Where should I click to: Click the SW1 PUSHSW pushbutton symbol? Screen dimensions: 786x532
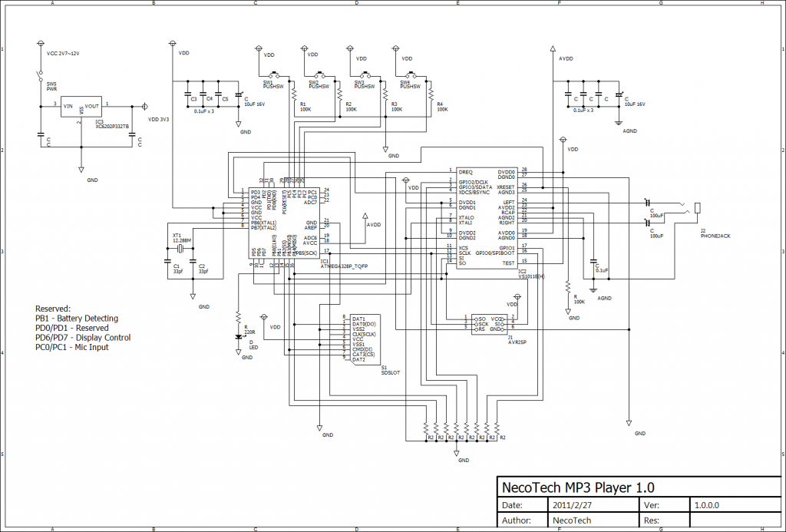click(x=275, y=76)
